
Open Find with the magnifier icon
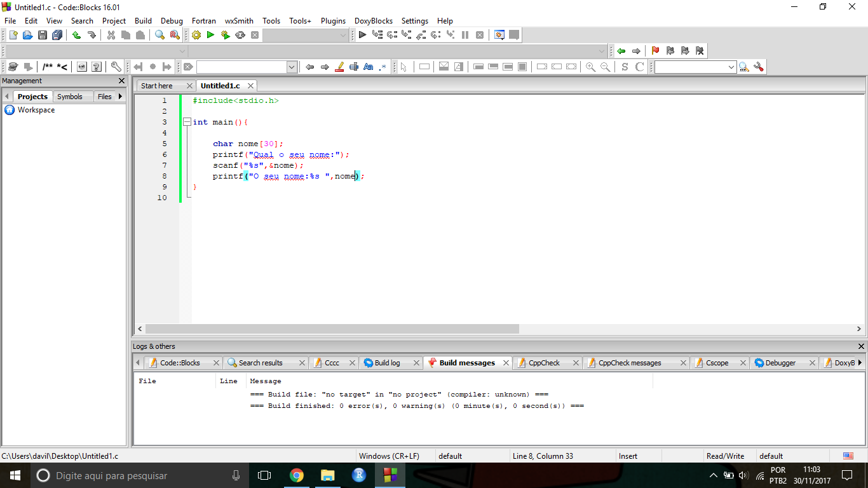click(159, 35)
